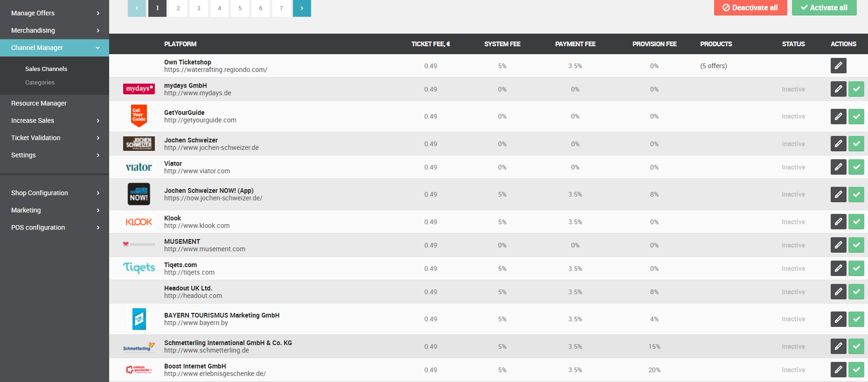Activate the Jochen Schweizer NOW! (App) channel
Screen dimensions: 868x382
click(856, 194)
